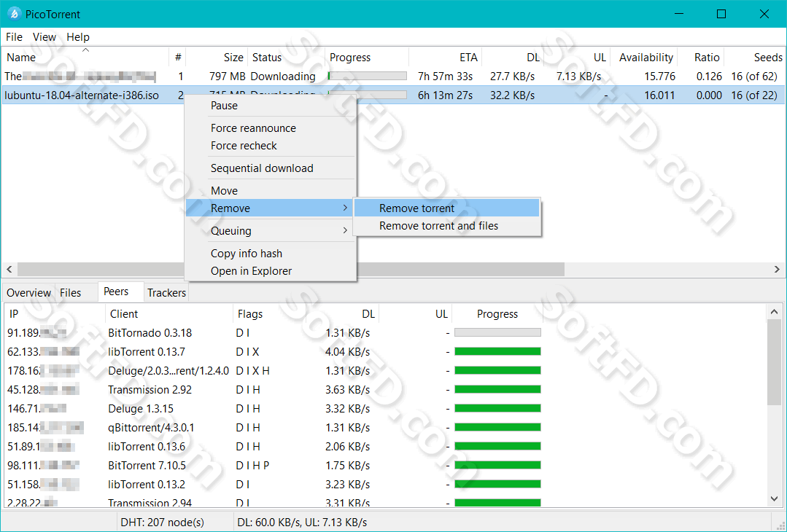This screenshot has width=787, height=532.
Task: Click progress bar of BitTornado peer
Action: pos(497,333)
